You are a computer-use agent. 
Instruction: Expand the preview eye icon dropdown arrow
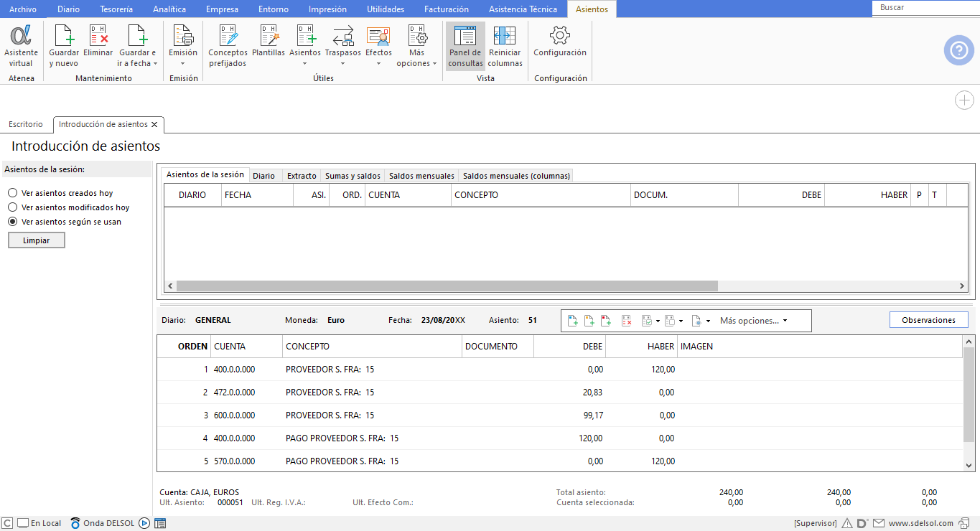pos(708,321)
